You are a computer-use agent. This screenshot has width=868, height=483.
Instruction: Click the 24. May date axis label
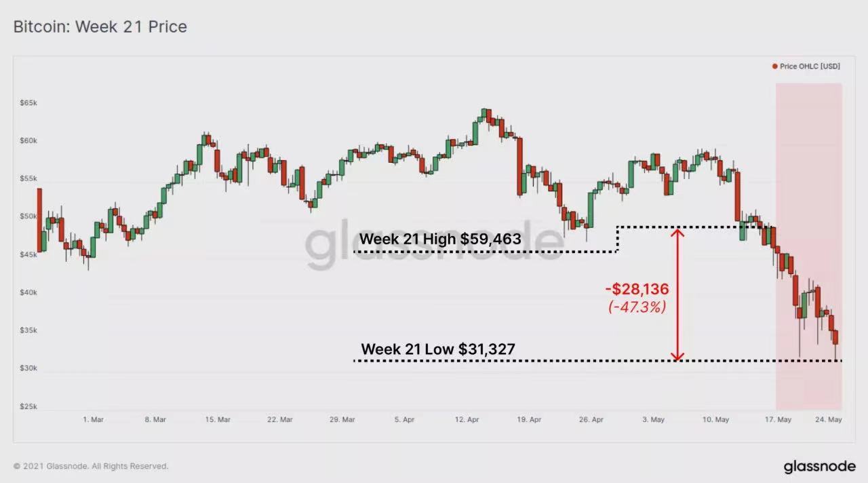click(829, 420)
